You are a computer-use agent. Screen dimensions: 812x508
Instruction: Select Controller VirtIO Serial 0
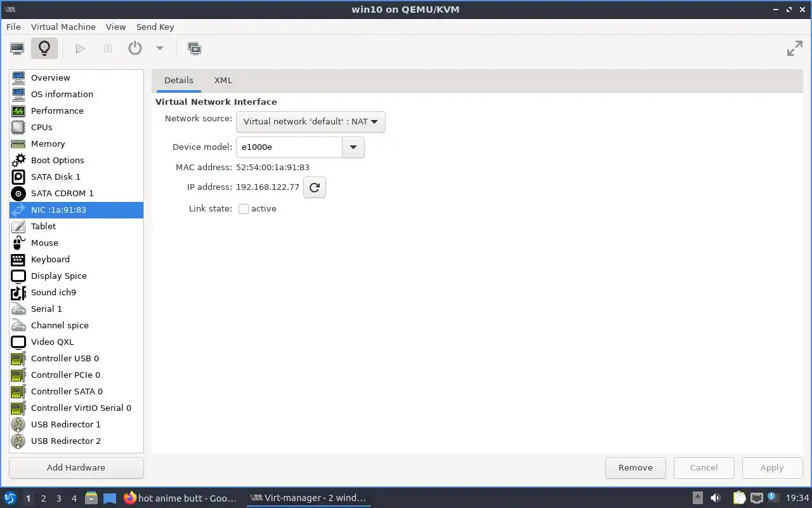pyautogui.click(x=76, y=408)
